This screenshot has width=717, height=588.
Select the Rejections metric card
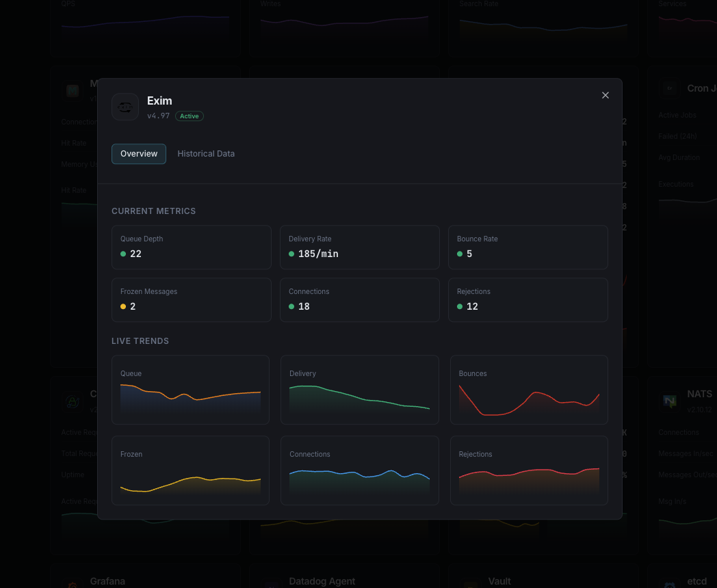(x=527, y=299)
